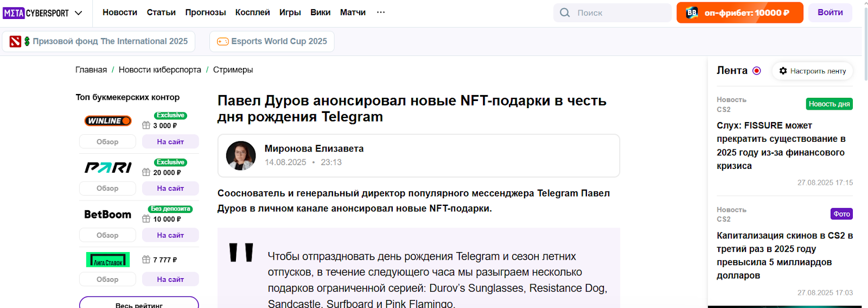Open the three-dots more menu

[381, 12]
